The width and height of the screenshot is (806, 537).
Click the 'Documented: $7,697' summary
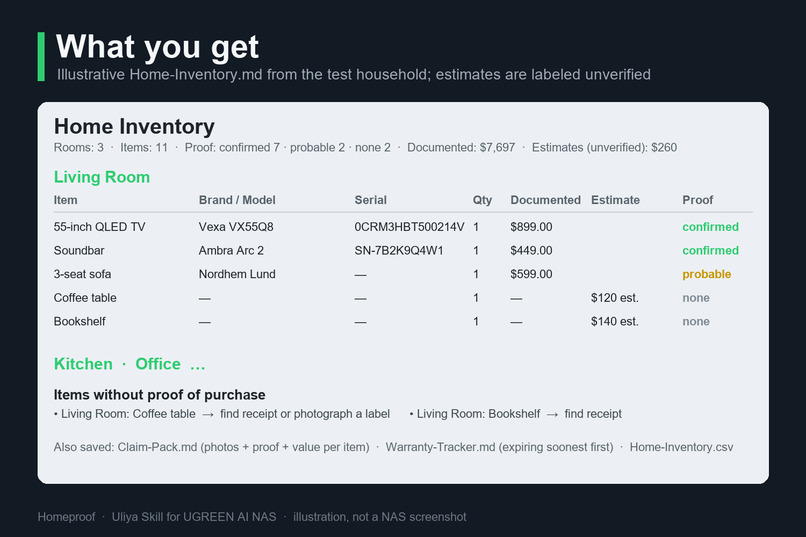pos(461,147)
